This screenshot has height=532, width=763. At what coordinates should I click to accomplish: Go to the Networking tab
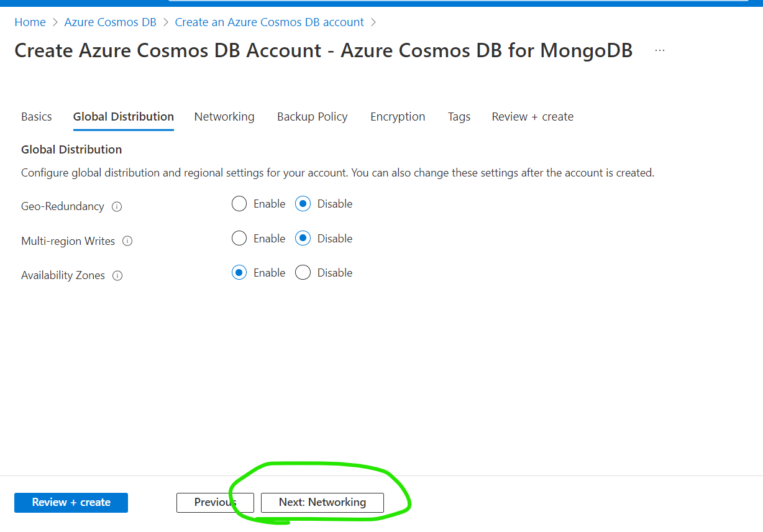click(224, 117)
